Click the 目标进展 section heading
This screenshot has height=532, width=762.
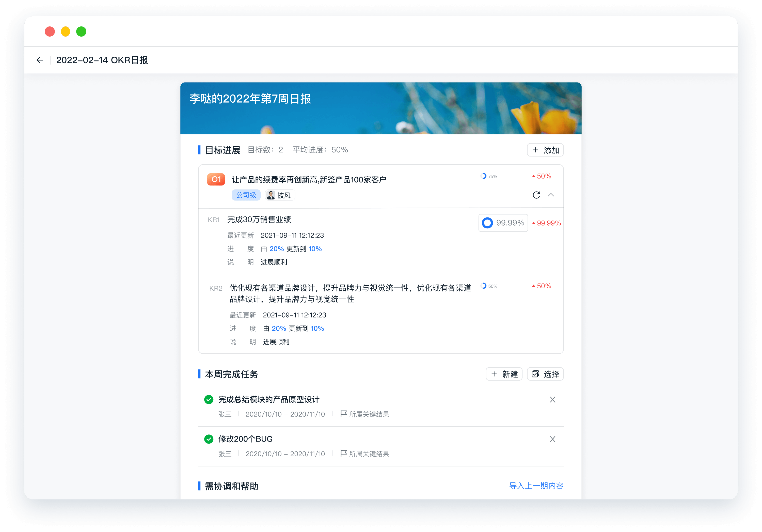tap(222, 150)
